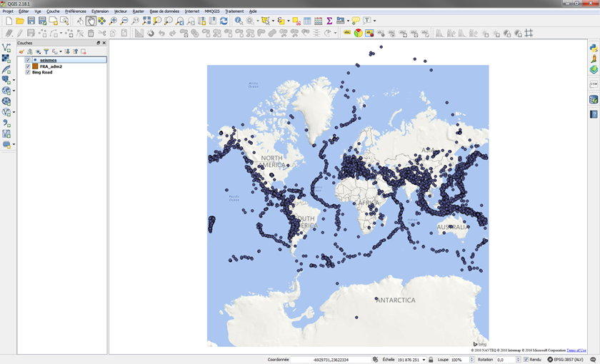The height and width of the screenshot is (364, 600).
Task: Click the FRA_adm2 layer color swatch
Action: tap(35, 66)
